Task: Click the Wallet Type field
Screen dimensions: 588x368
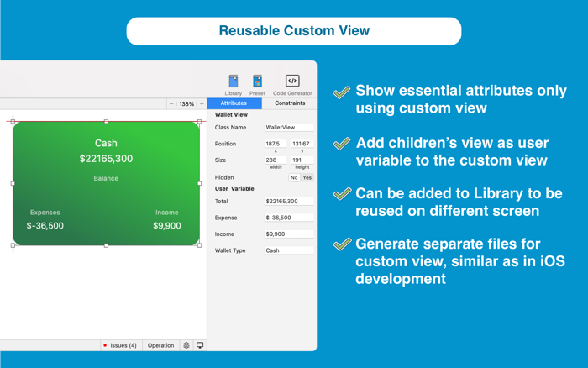Action: 289,250
